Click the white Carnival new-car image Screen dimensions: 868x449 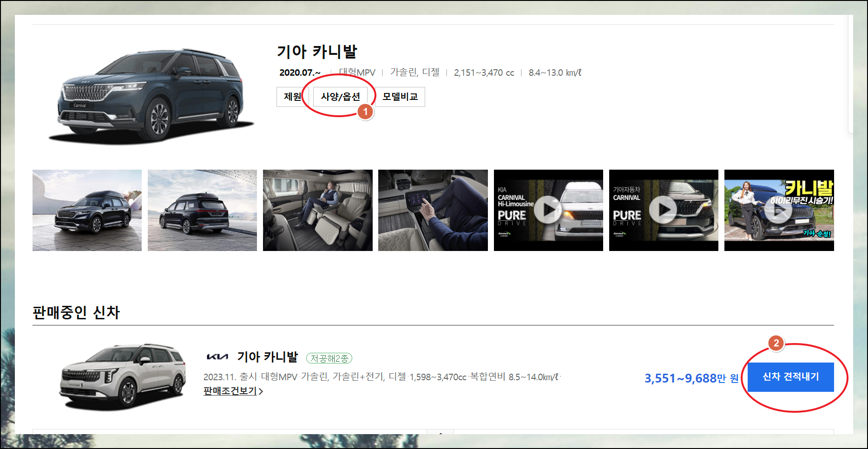(123, 377)
